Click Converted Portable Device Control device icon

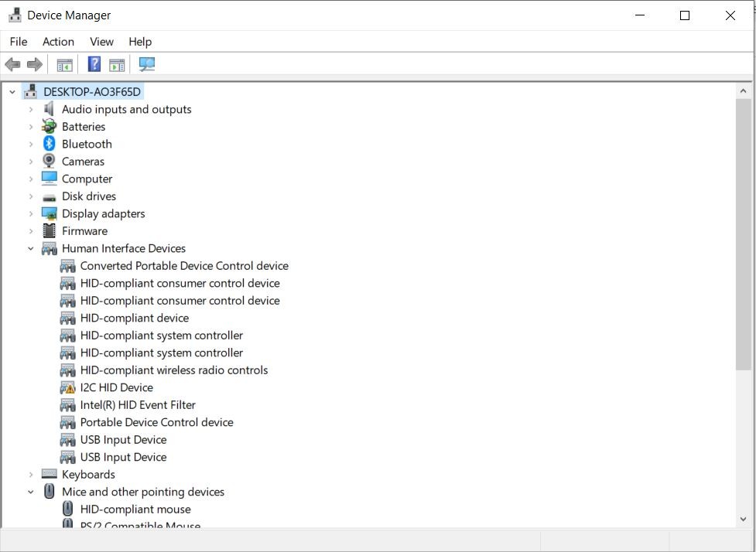click(67, 266)
